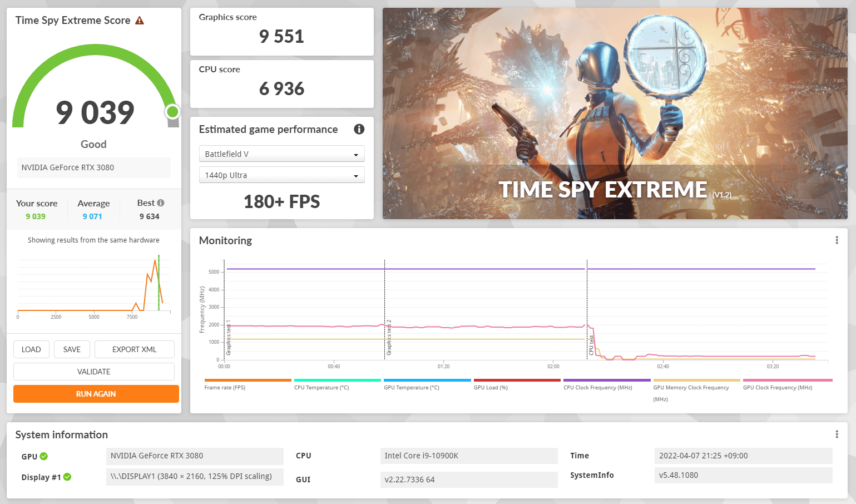
Task: Open the 1440p Ultra resolution dropdown
Action: pos(282,175)
